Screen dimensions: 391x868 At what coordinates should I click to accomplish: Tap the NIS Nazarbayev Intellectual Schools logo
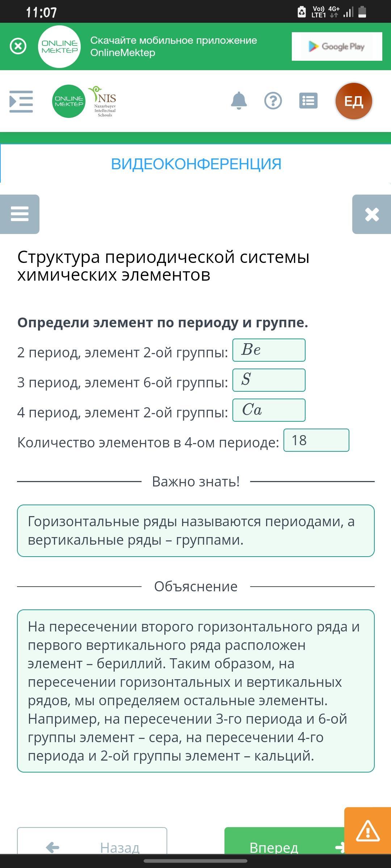[x=103, y=101]
